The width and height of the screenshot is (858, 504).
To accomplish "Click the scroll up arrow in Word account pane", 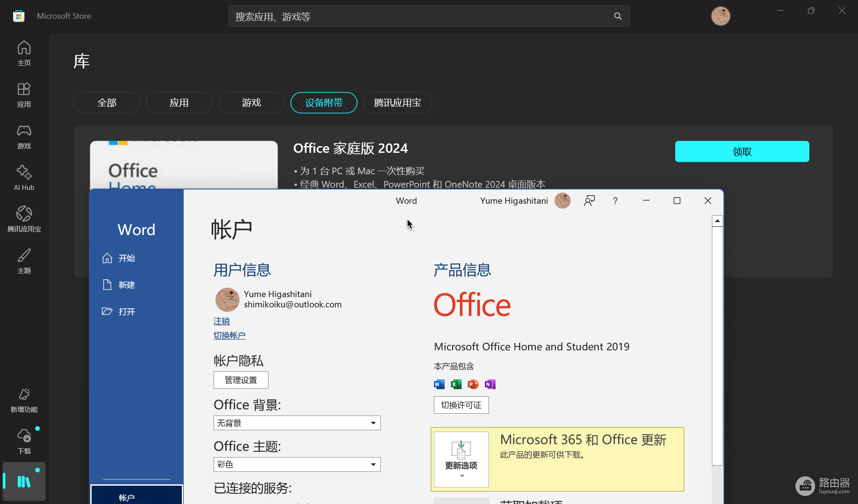I will (717, 221).
